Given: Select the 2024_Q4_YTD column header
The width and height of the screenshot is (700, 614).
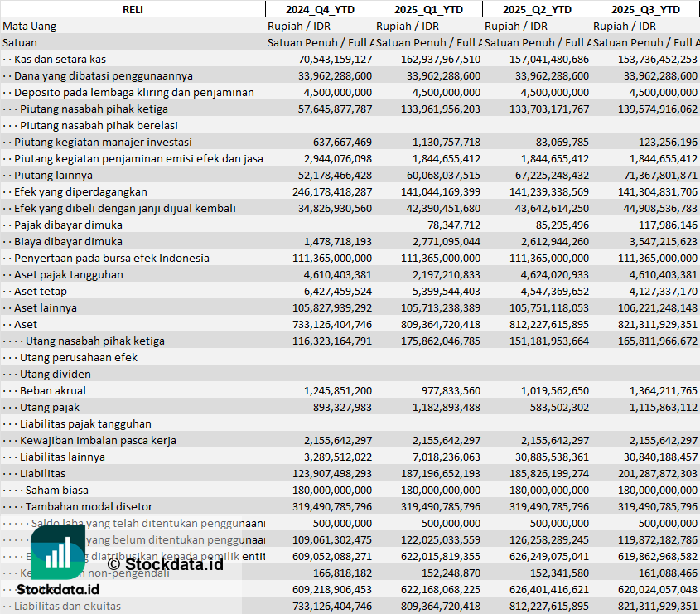Looking at the screenshot, I should (319, 9).
